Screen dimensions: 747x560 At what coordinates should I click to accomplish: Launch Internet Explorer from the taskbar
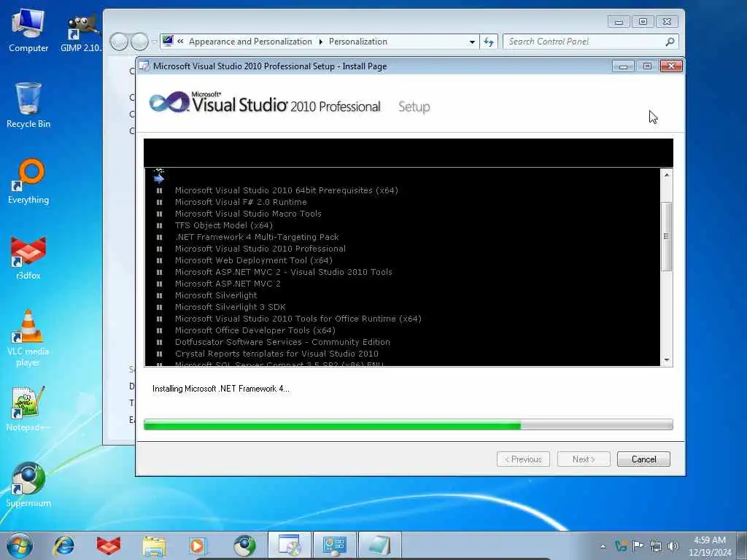coord(64,545)
